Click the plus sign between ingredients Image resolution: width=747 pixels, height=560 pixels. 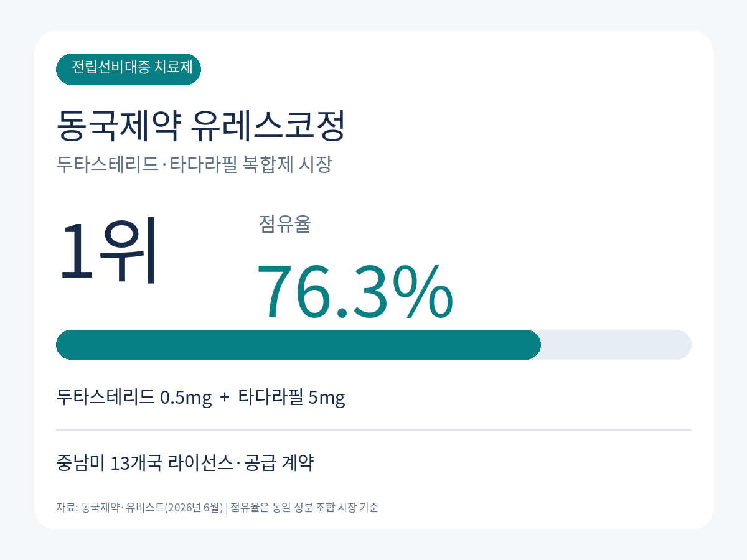click(x=225, y=398)
